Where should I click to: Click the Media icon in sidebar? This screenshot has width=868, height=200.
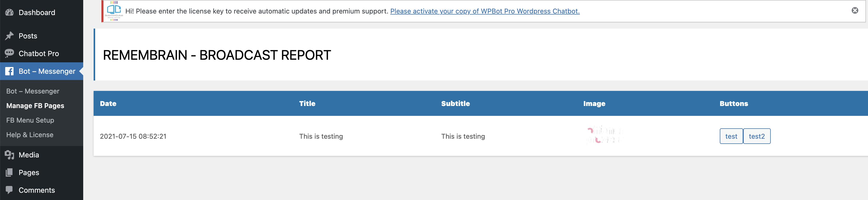coord(9,155)
